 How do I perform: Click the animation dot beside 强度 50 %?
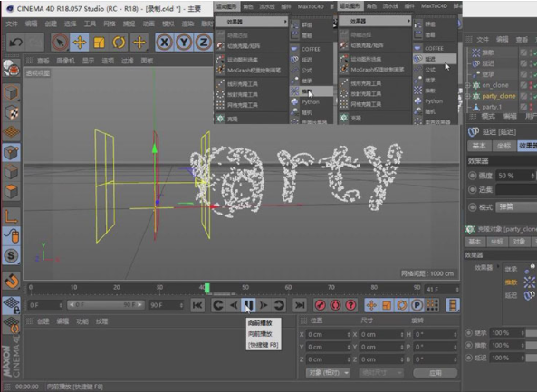(473, 176)
